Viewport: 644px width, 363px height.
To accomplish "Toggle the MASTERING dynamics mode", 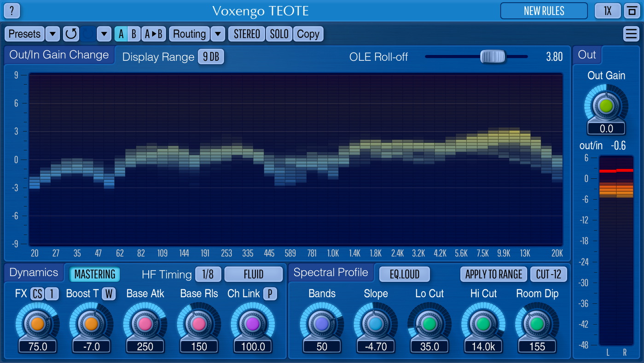I will point(95,275).
